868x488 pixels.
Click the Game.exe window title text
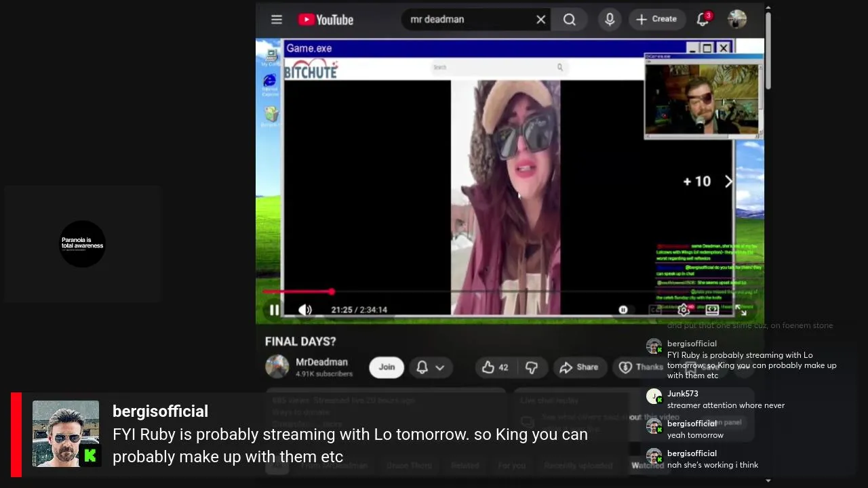click(x=309, y=48)
